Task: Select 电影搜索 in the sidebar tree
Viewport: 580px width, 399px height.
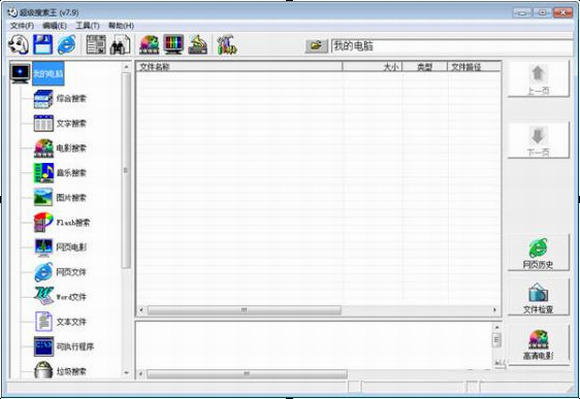Action: pyautogui.click(x=71, y=148)
